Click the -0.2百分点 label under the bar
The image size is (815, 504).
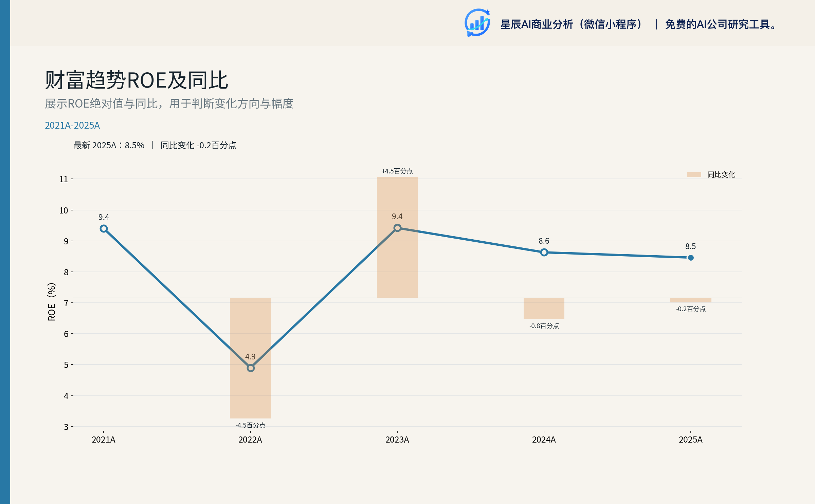pyautogui.click(x=691, y=309)
